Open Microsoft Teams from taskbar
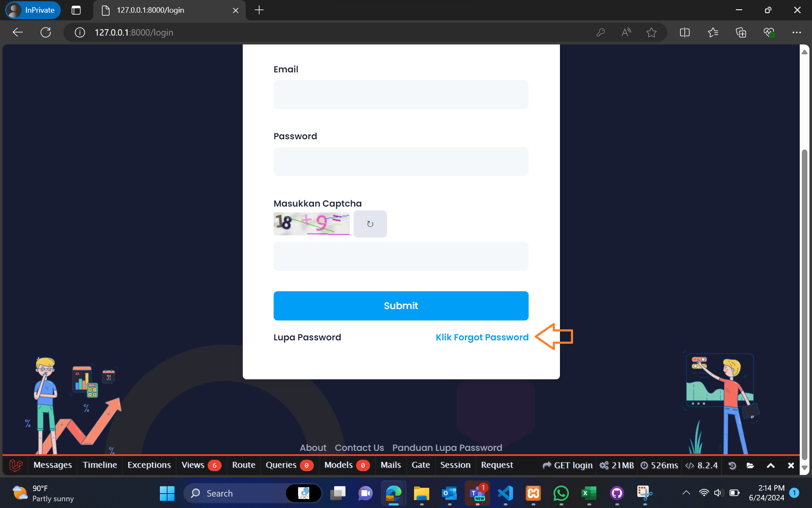The width and height of the screenshot is (812, 508). [x=477, y=493]
